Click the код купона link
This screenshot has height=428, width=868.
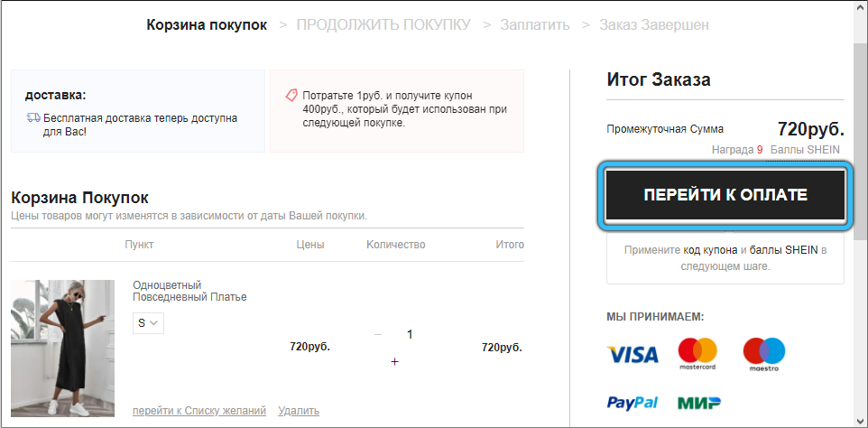click(x=710, y=250)
